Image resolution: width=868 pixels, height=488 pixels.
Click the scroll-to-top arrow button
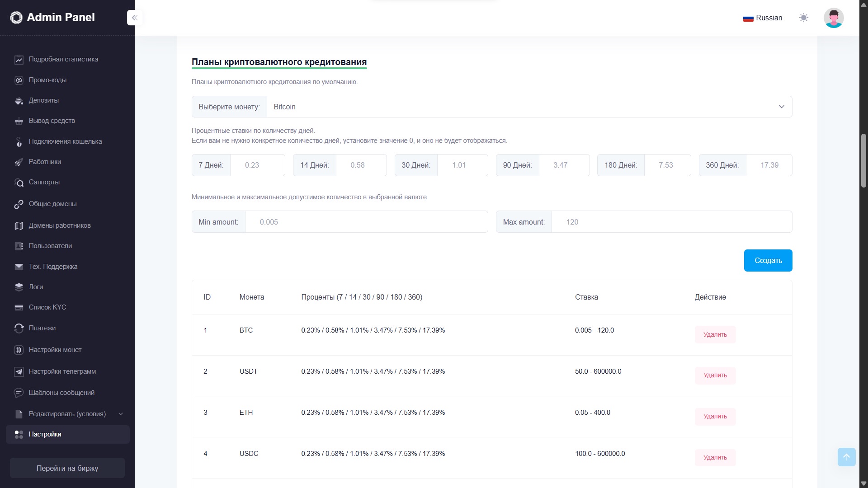(x=846, y=457)
